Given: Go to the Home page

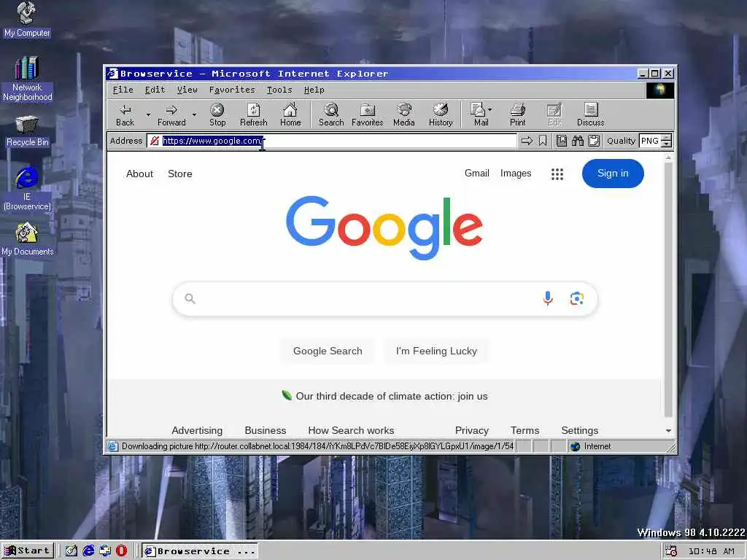Looking at the screenshot, I should [290, 114].
